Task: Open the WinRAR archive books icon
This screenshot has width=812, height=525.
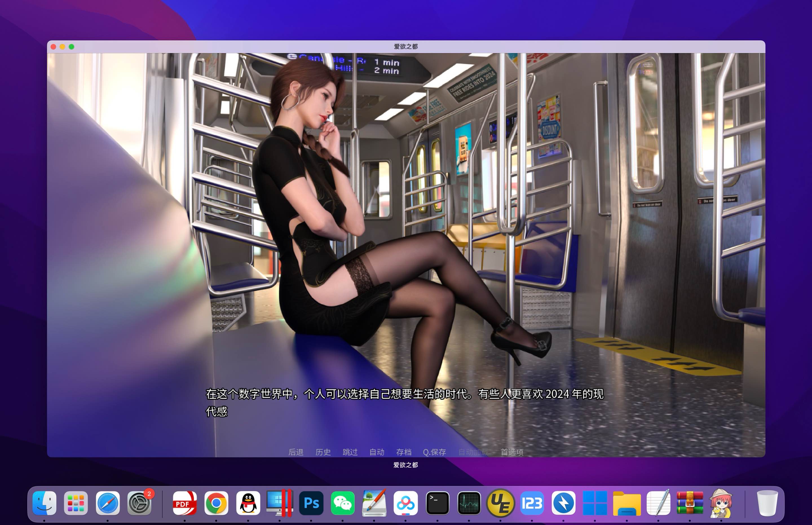Action: pyautogui.click(x=690, y=503)
